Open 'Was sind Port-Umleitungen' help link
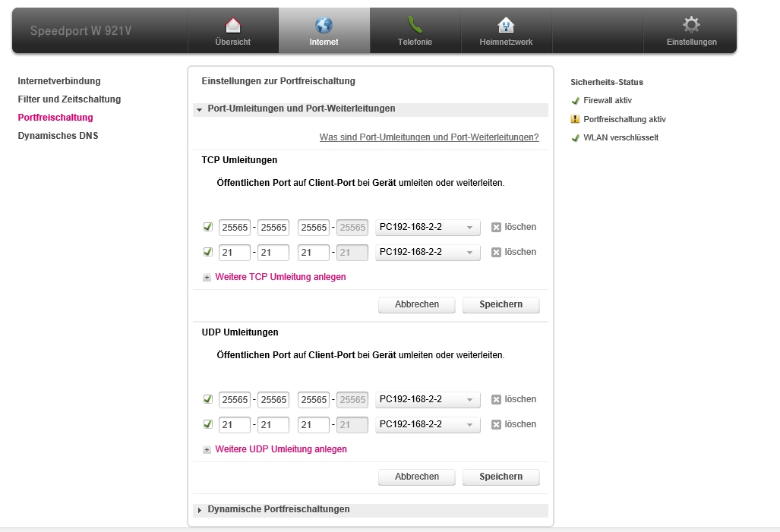This screenshot has height=532, width=780. pos(429,137)
